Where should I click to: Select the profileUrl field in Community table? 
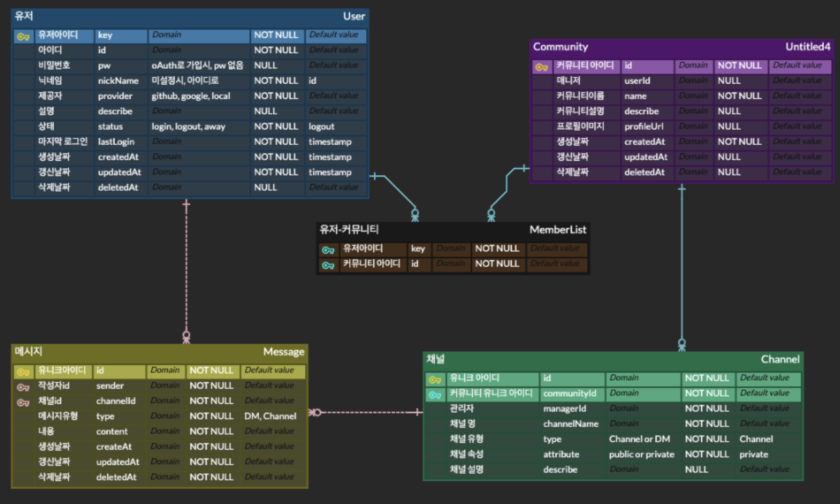[x=644, y=127]
